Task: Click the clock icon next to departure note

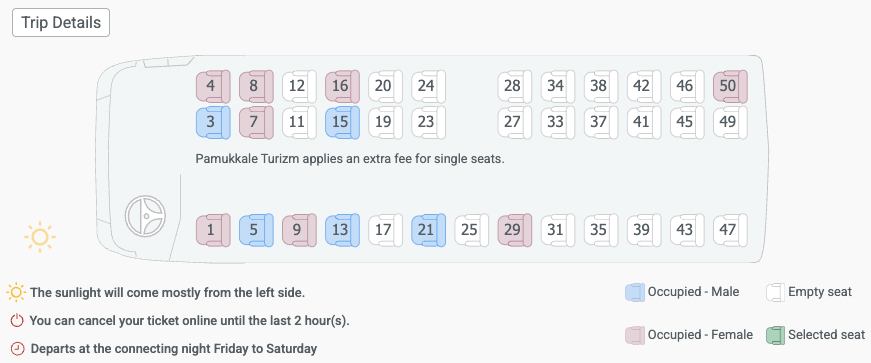Action: click(18, 349)
